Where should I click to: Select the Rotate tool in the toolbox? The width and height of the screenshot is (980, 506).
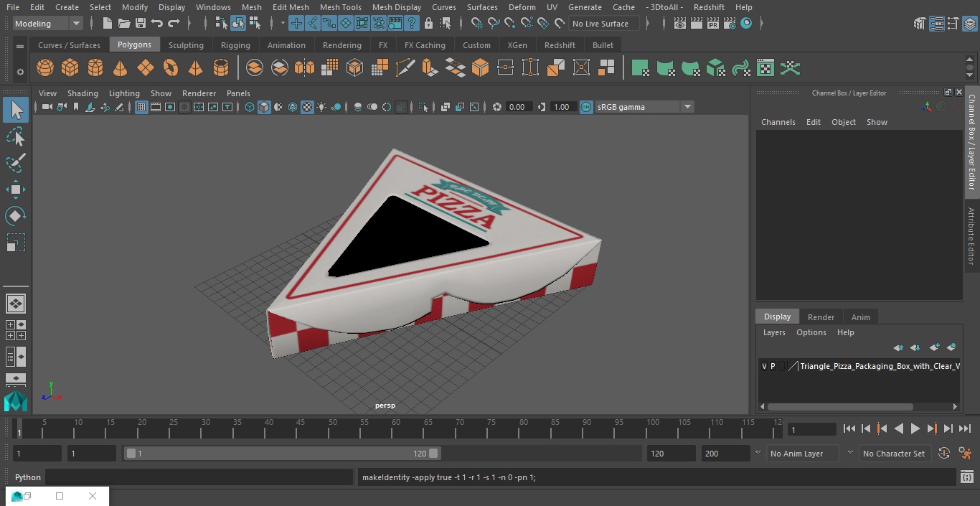(16, 216)
